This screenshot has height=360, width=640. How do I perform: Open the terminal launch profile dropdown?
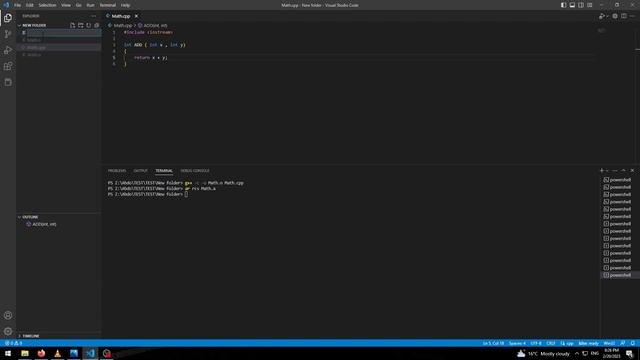tap(607, 170)
